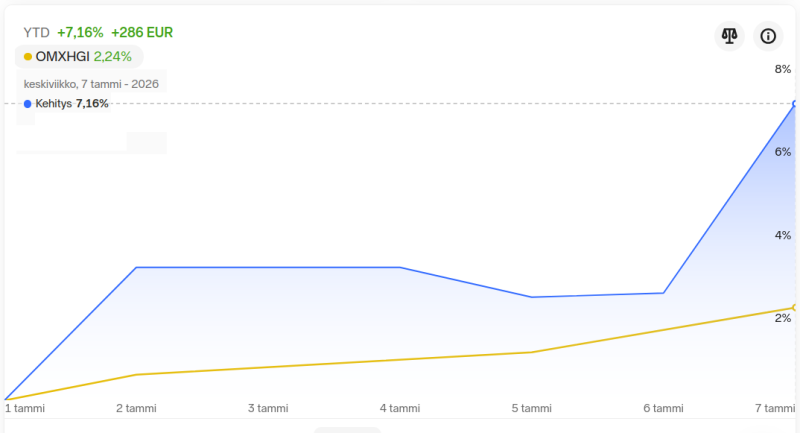Click the blue data point at 7 tammi
Viewport: 800px width, 433px height.
pos(795,103)
